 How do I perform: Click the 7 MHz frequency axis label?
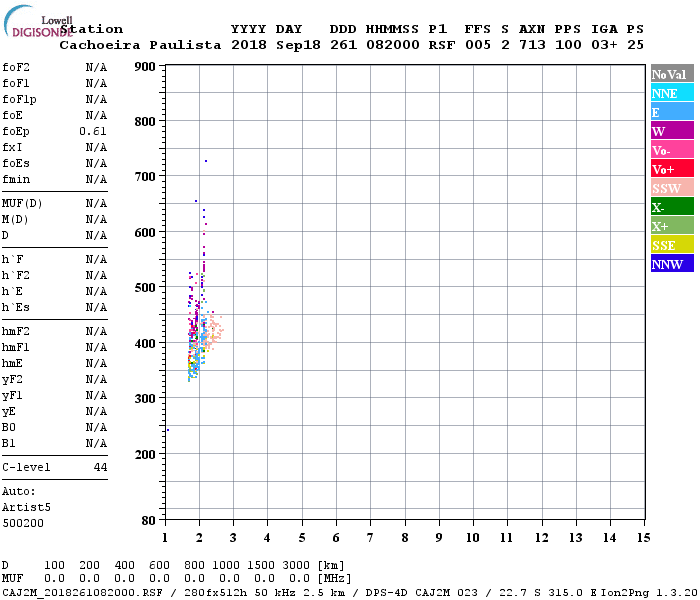click(x=370, y=538)
